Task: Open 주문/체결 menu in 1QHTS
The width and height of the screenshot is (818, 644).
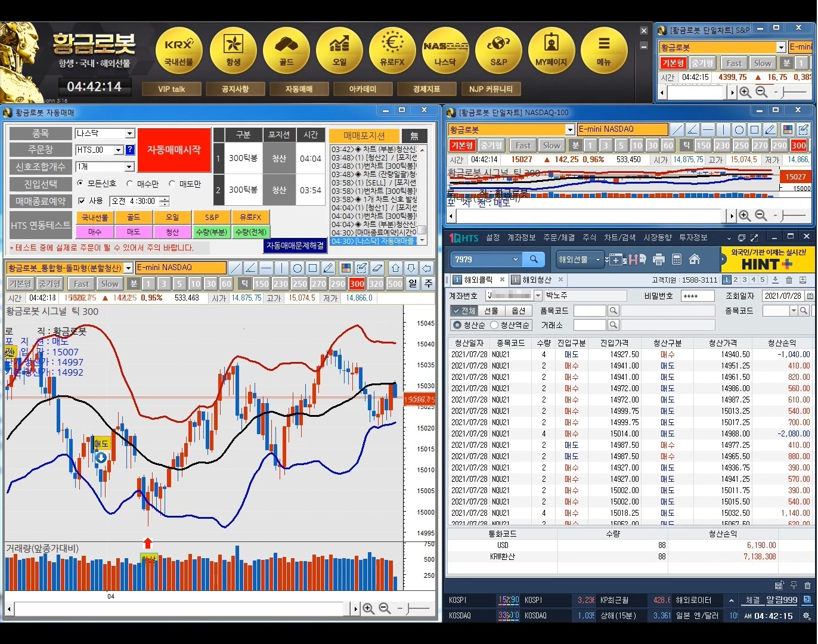Action: [559, 238]
